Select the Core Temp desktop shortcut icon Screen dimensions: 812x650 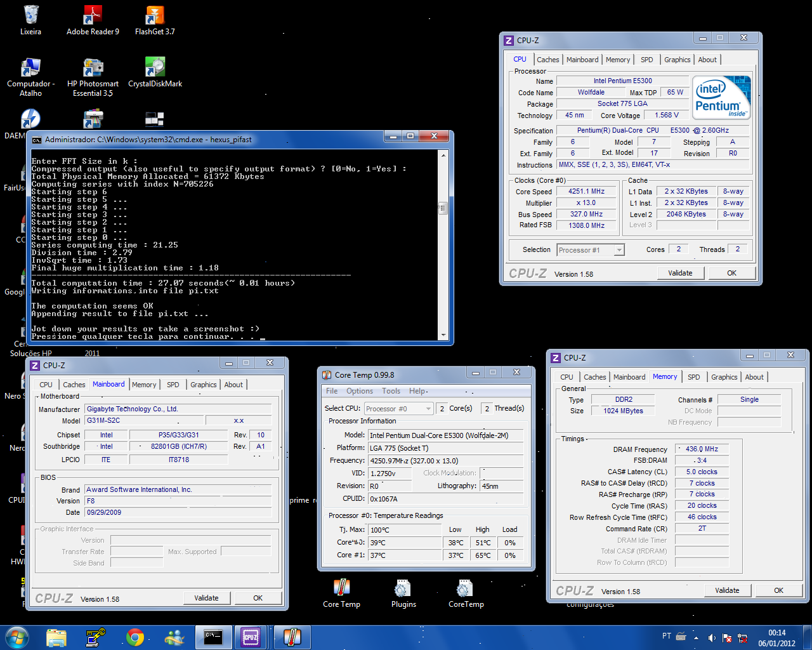coord(341,593)
